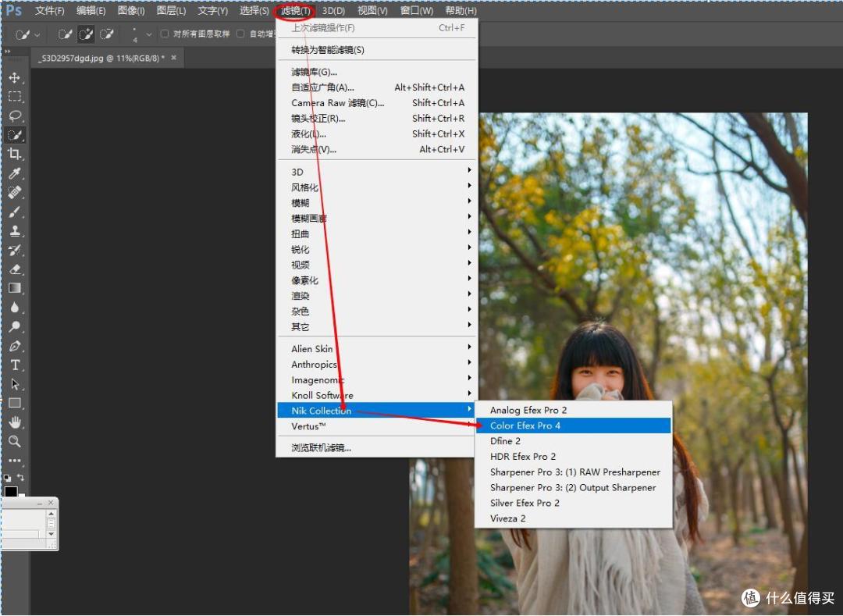Expand the 杂色 submenu
This screenshot has width=843, height=616.
(x=376, y=312)
